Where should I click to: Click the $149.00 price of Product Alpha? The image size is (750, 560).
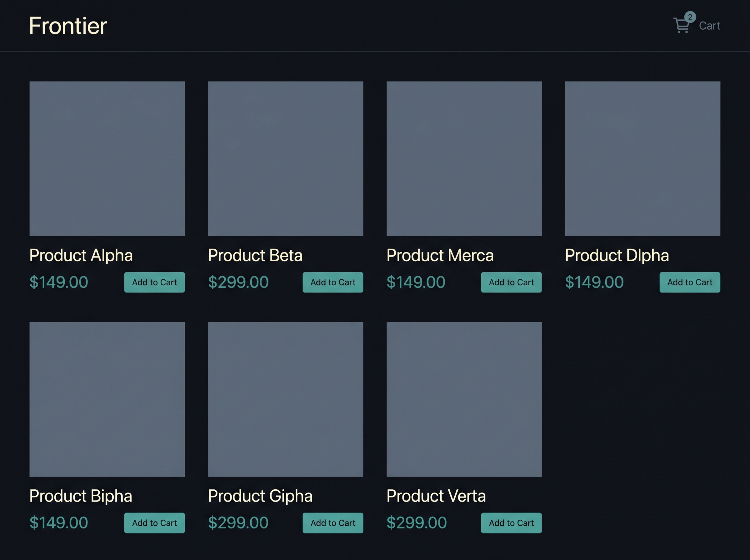[59, 282]
